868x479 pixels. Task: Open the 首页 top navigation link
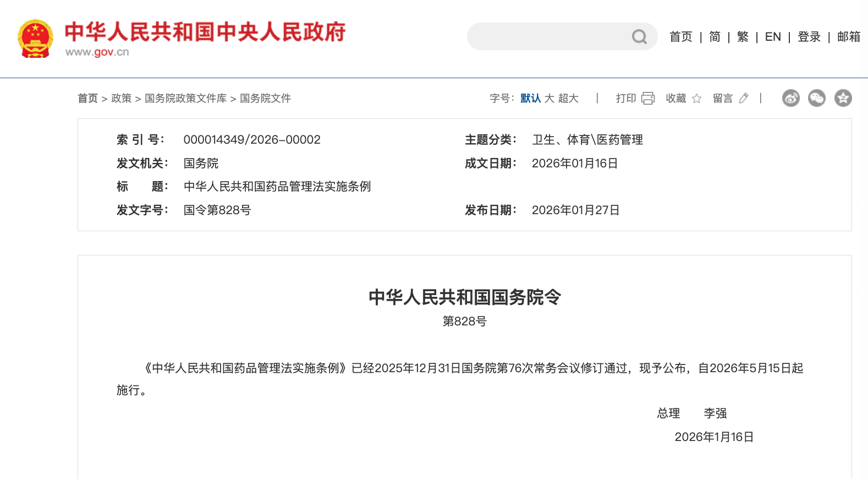pos(680,37)
